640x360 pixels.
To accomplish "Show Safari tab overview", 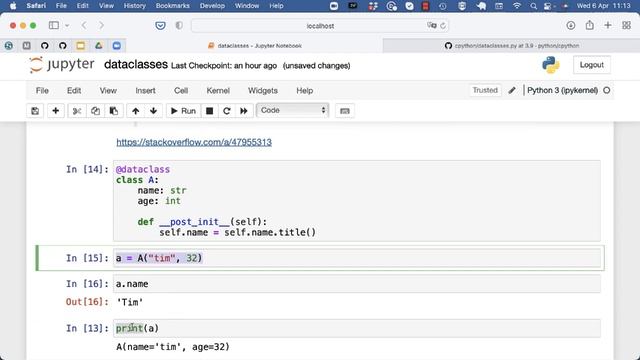I will 627,25.
